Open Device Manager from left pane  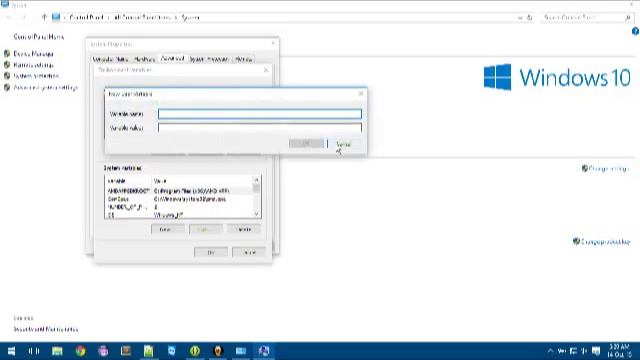point(33,54)
